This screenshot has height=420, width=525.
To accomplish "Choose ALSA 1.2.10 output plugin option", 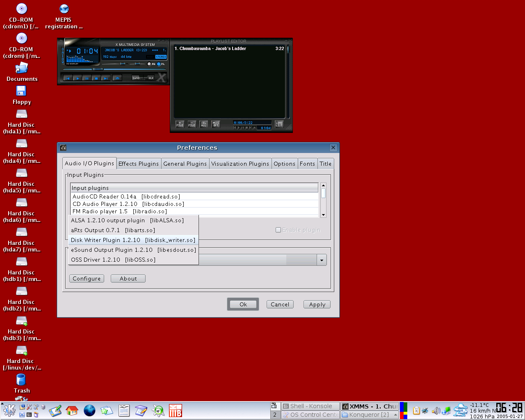I will point(133,220).
